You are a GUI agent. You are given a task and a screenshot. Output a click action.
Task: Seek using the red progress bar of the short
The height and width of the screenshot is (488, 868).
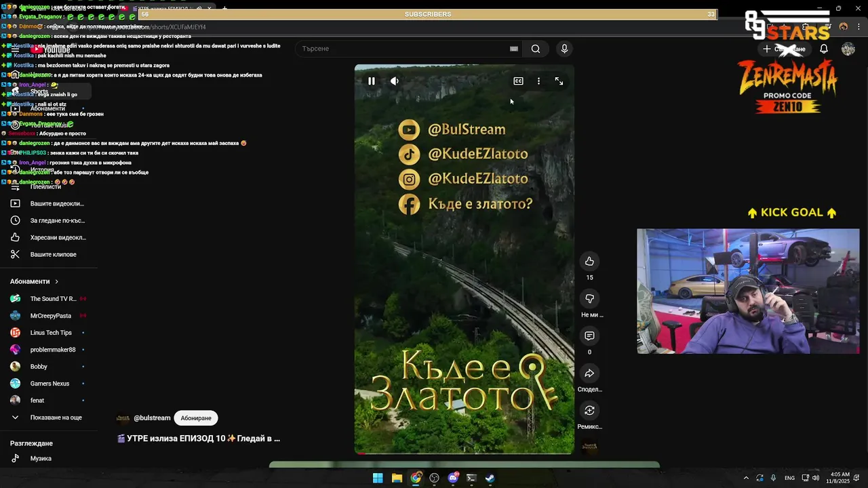(x=465, y=452)
